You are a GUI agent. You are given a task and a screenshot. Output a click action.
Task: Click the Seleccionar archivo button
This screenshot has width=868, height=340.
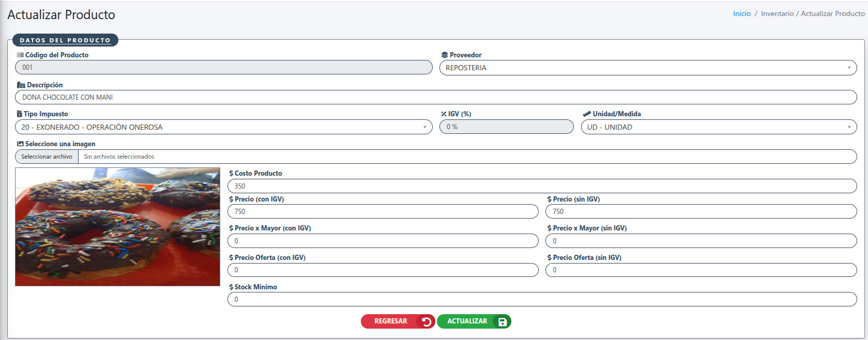coord(47,157)
